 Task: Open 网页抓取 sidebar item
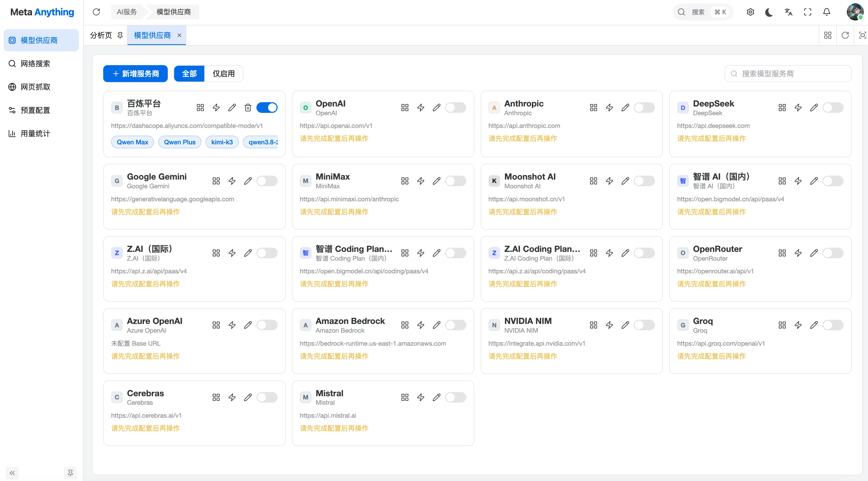pos(41,87)
